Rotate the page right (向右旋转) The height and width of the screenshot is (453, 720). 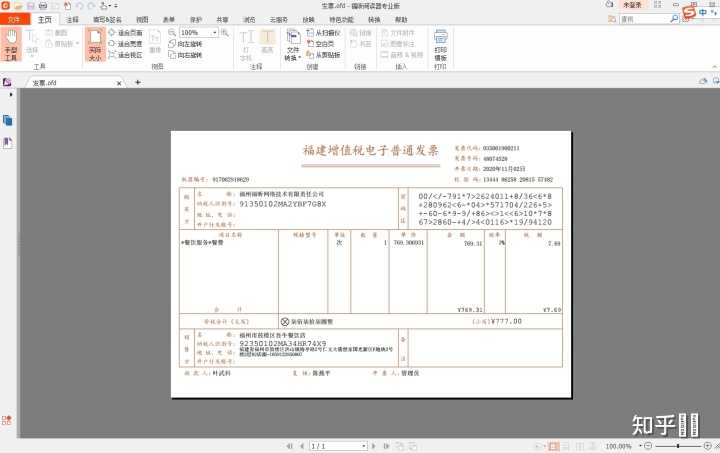(185, 55)
